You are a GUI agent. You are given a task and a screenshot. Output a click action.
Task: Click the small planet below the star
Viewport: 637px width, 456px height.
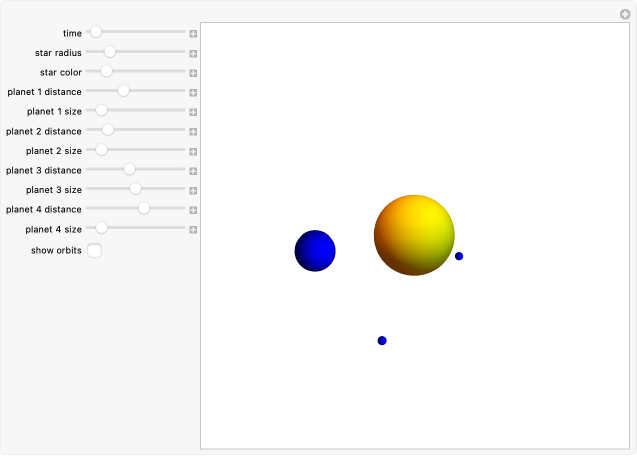[382, 341]
